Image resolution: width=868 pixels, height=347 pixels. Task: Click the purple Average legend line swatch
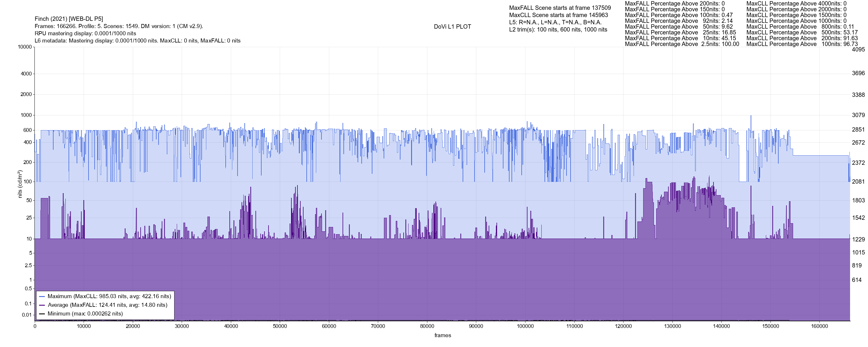pos(42,305)
